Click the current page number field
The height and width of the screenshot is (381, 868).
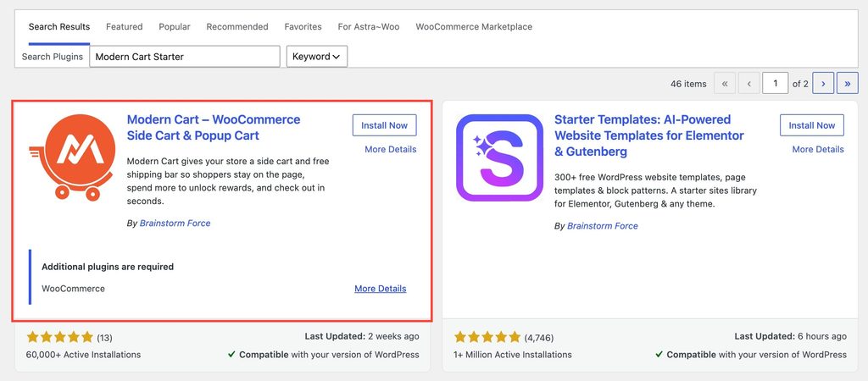click(775, 84)
